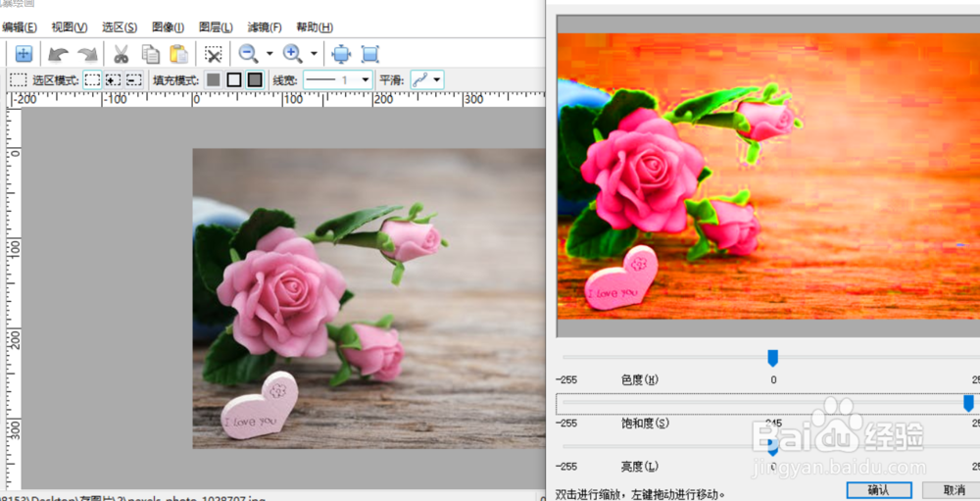
Task: Click the 双击进行缩放 hint text
Action: [x=641, y=494]
